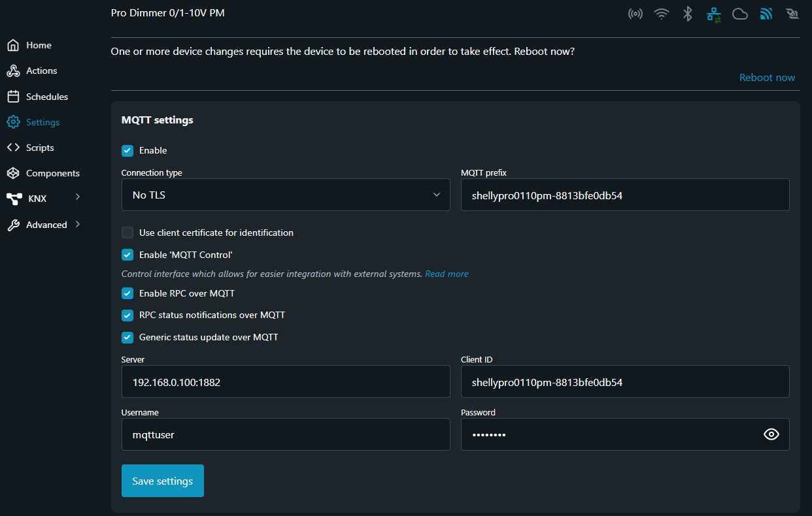Click the Reboot now link
This screenshot has height=516, width=812.
(767, 77)
